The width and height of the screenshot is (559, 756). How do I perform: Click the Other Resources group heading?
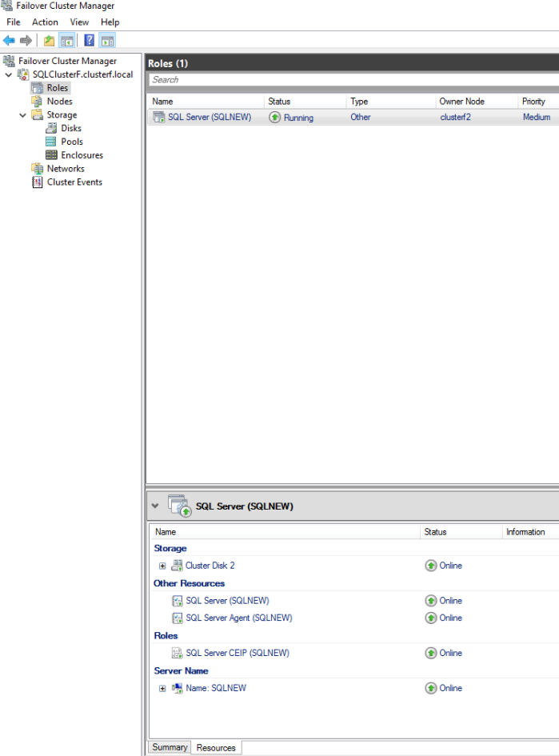(190, 583)
